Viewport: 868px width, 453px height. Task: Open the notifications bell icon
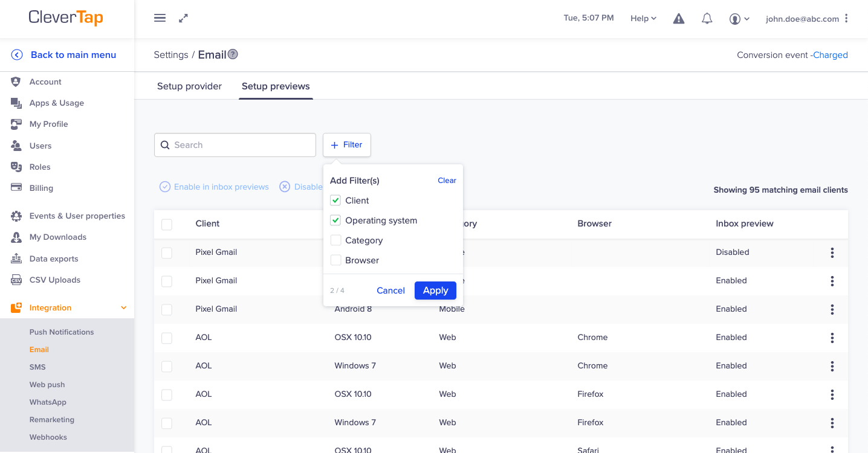pos(707,18)
